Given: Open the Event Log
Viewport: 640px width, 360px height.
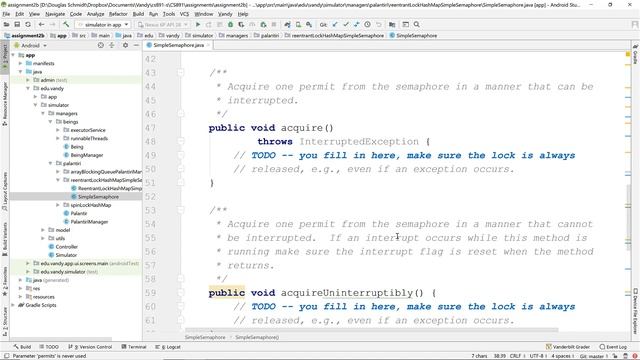Looking at the screenshot, I should click(x=613, y=347).
